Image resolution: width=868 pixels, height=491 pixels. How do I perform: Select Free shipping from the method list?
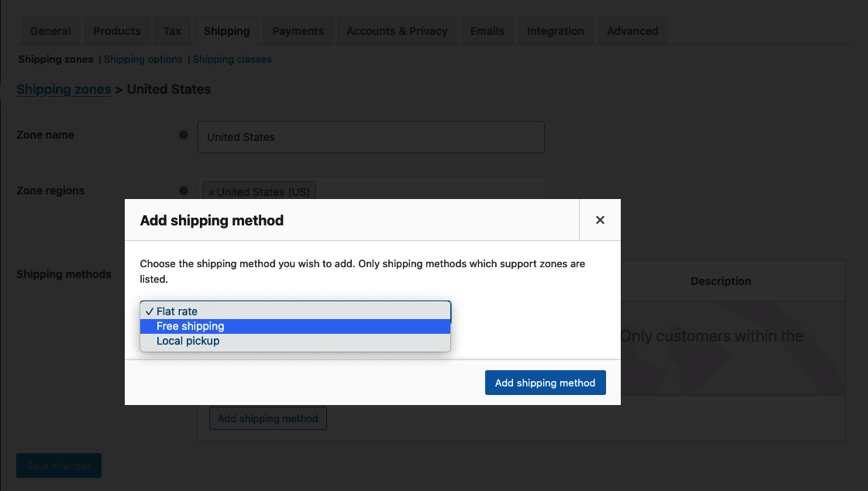click(294, 326)
